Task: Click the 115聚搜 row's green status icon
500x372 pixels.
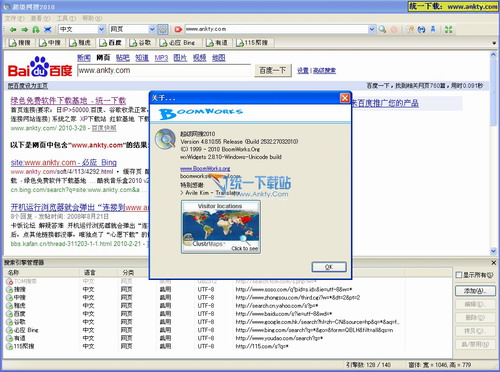Action: [x=9, y=346]
